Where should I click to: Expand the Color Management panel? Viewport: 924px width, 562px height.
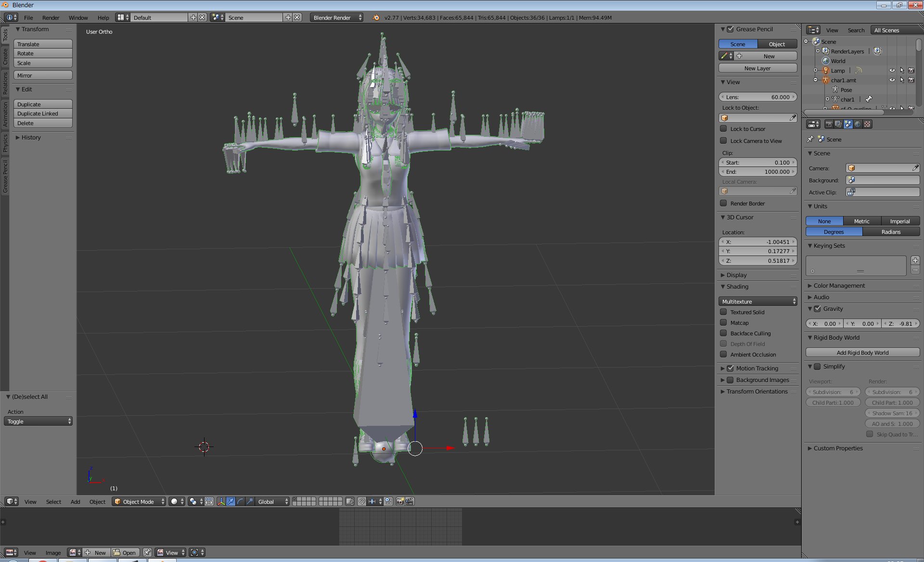click(839, 285)
